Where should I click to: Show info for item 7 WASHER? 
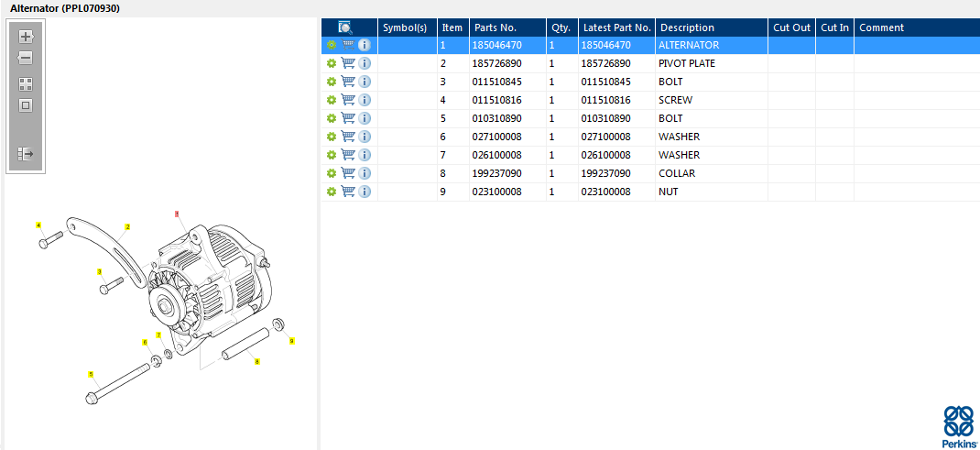[x=365, y=154]
